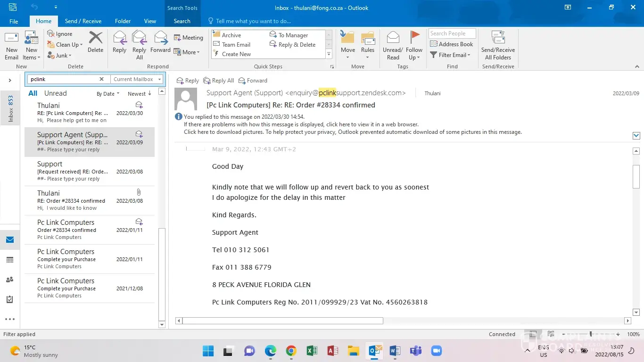Open Pc Link Computers Order #28334 confirmed email
This screenshot has width=644, height=362.
[90, 230]
